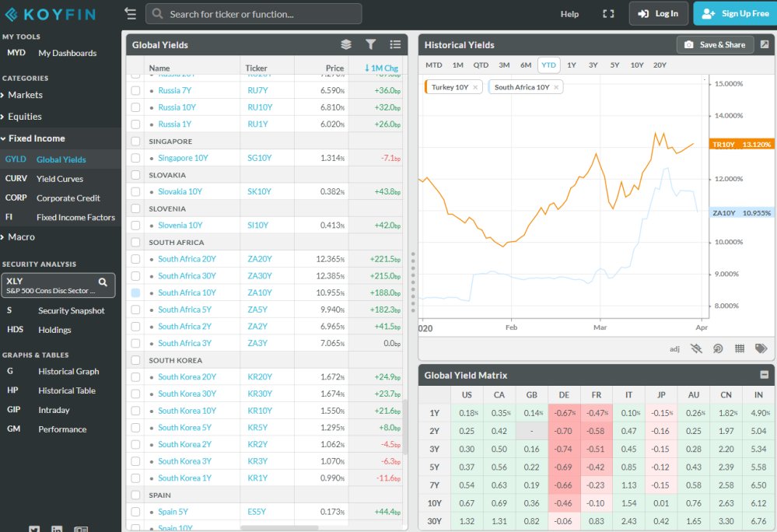Sort table by Price column header
This screenshot has height=532, width=777.
click(334, 68)
